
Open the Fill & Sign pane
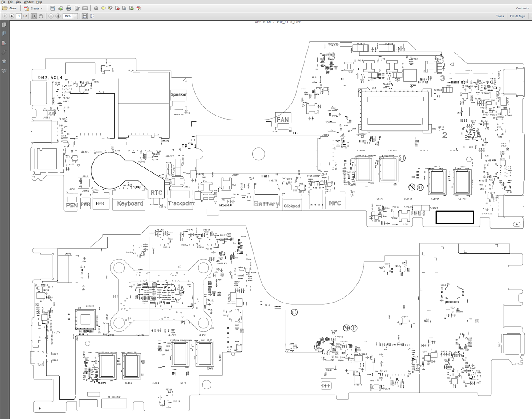517,16
